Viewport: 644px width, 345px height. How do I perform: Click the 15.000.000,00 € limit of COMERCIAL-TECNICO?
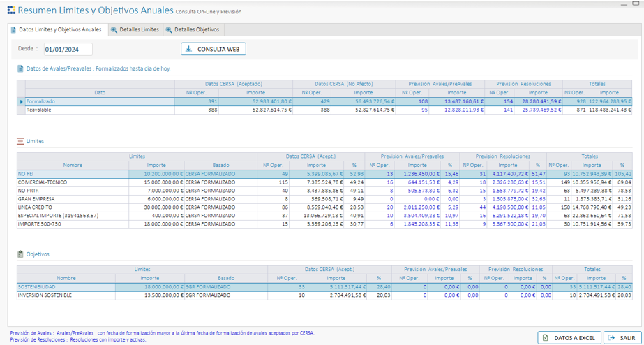(156, 182)
